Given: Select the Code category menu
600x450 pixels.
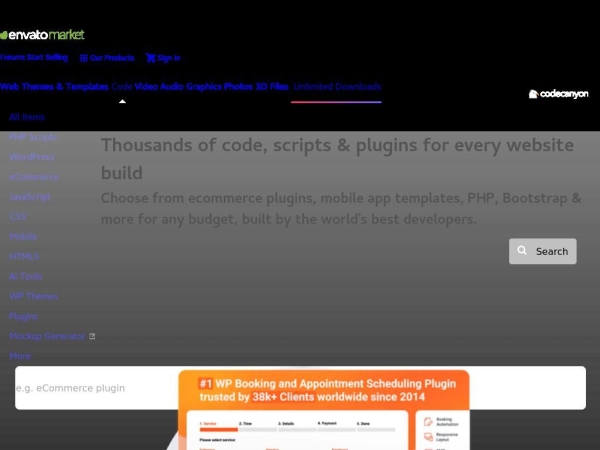Looking at the screenshot, I should click(122, 86).
